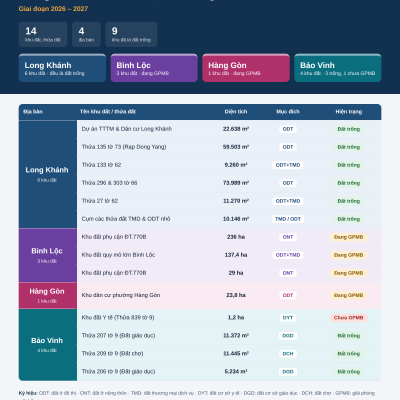The width and height of the screenshot is (400, 400).
Task: Click the 4 địa bàn stat box
Action: 86,34
